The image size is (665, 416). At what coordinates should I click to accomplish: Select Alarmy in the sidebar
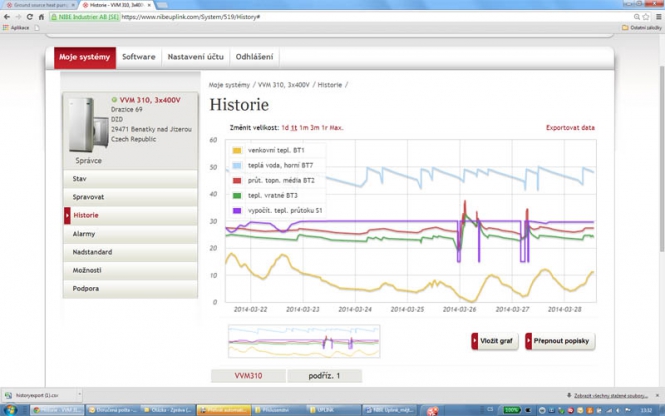point(84,234)
